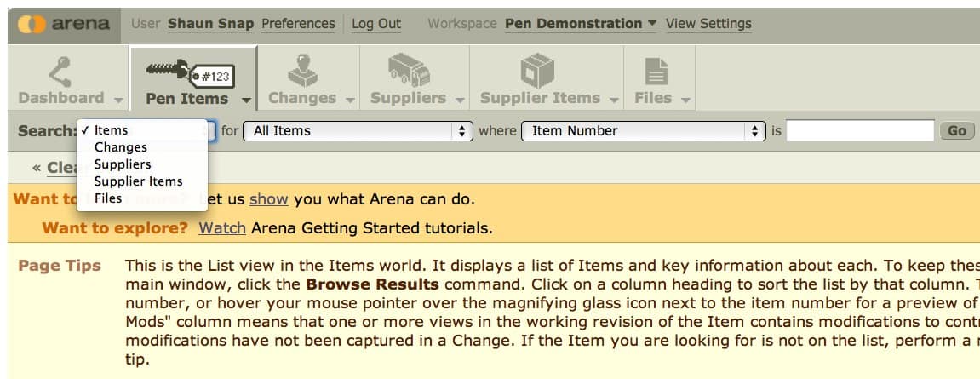Expand the Suppliers tab dropdown arrow
The width and height of the screenshot is (980, 379).
pyautogui.click(x=460, y=100)
